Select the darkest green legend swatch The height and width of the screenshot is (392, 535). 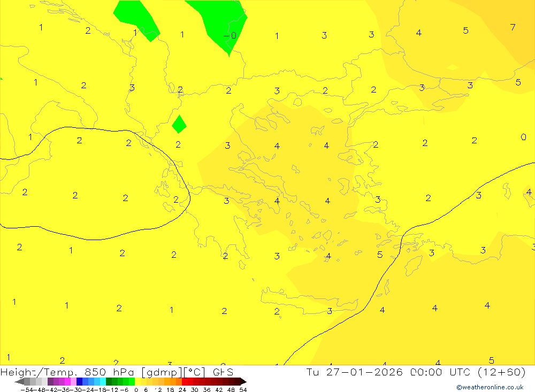pos(109,382)
